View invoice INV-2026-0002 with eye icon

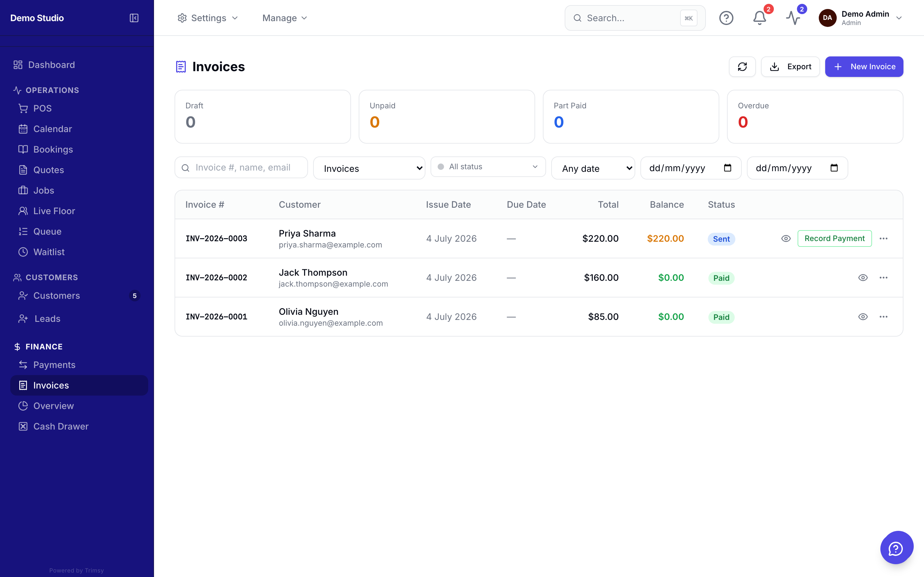[862, 278]
